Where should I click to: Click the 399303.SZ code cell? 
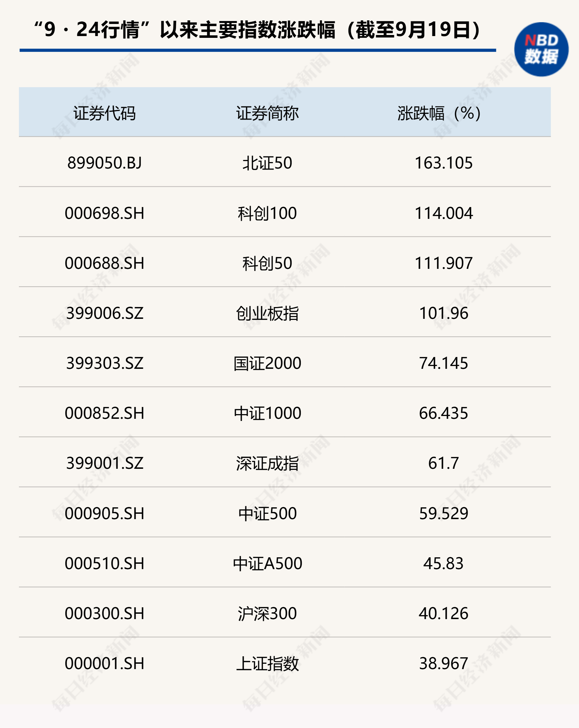pyautogui.click(x=105, y=363)
